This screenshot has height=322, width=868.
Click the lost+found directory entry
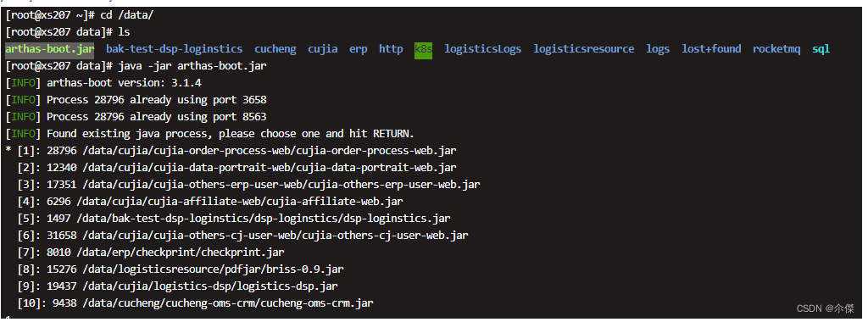(x=711, y=49)
